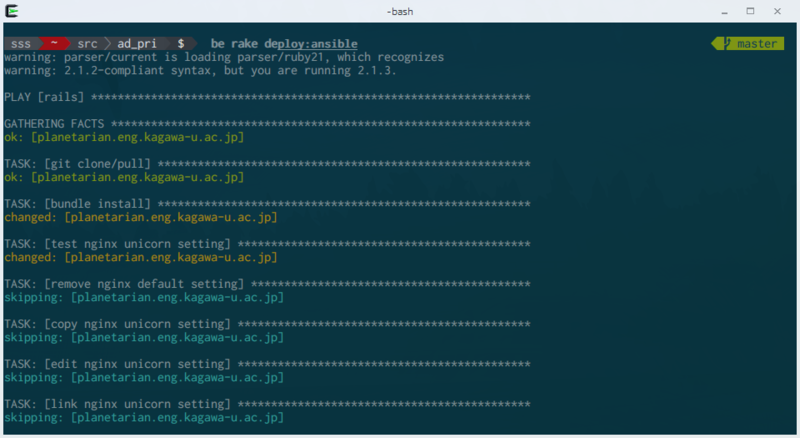Click the 'ad_pri' directory prompt segment
The height and width of the screenshot is (438, 800).
[x=137, y=44]
